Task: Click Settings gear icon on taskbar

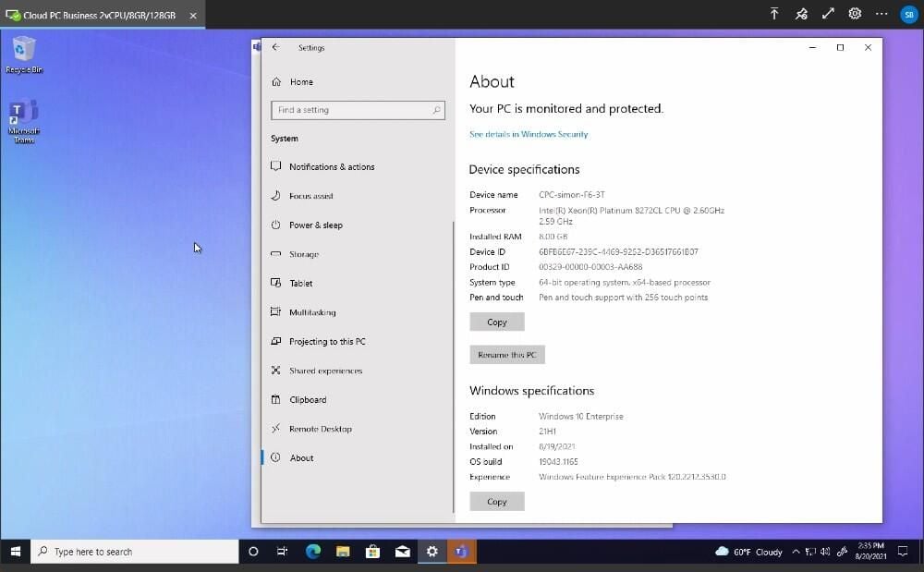Action: (x=432, y=552)
